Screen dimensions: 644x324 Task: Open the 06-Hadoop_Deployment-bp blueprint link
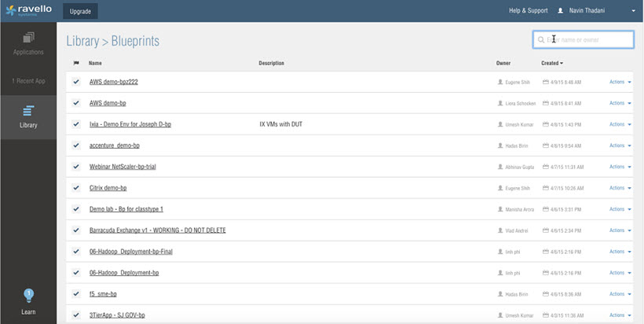click(124, 273)
